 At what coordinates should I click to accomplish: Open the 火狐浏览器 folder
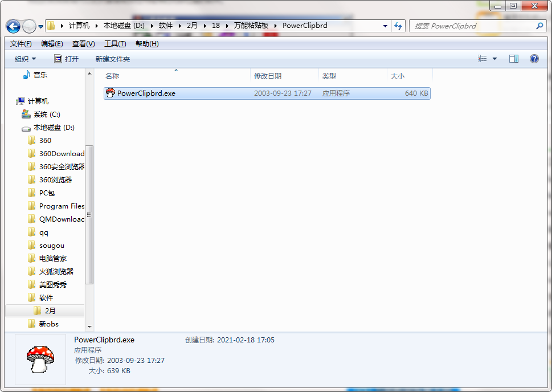(x=56, y=272)
